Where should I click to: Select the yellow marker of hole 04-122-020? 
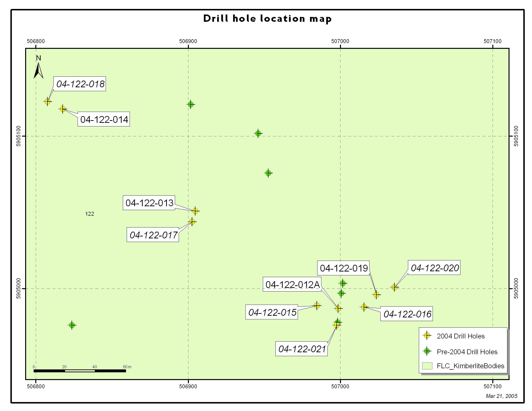click(x=395, y=287)
